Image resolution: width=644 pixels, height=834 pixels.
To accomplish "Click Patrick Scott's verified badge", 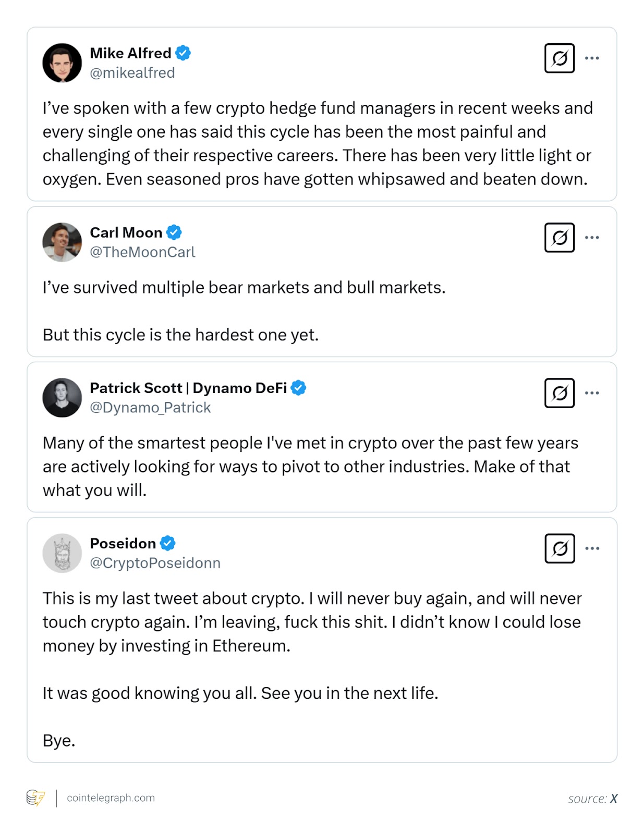I will coord(298,388).
